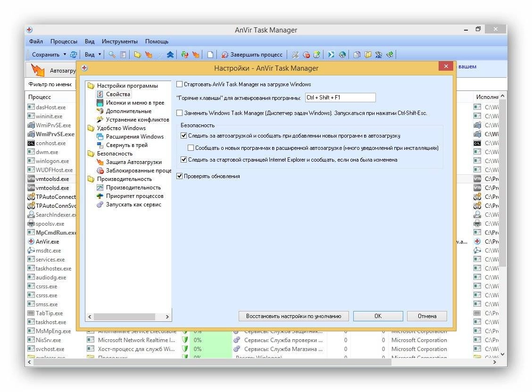Click settings tree scroll right arrow

point(167,317)
